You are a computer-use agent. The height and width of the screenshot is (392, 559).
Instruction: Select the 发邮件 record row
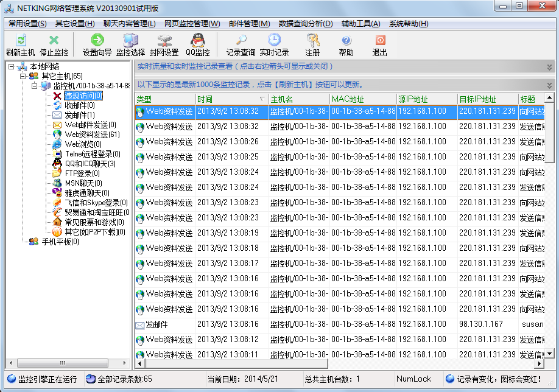[340, 324]
